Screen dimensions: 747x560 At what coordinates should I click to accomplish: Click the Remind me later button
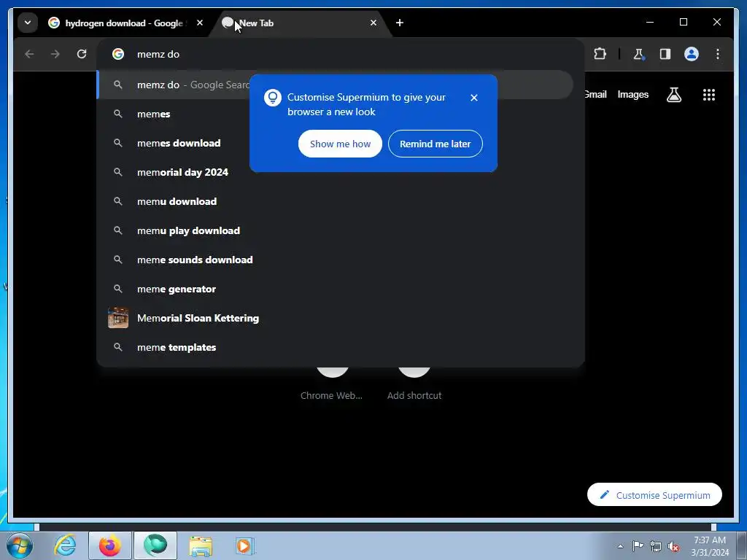tap(435, 144)
